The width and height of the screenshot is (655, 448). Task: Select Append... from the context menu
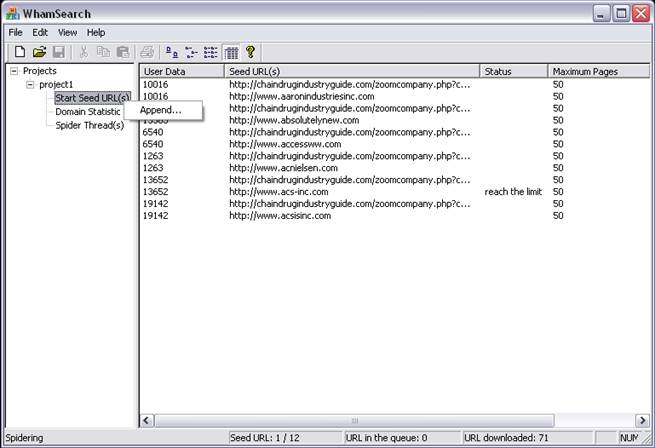click(161, 110)
